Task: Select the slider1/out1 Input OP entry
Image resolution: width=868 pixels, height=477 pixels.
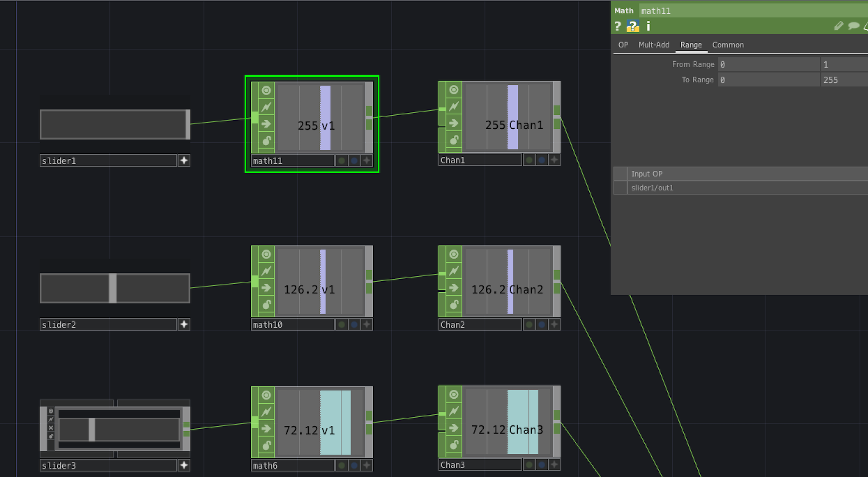Action: tap(652, 188)
